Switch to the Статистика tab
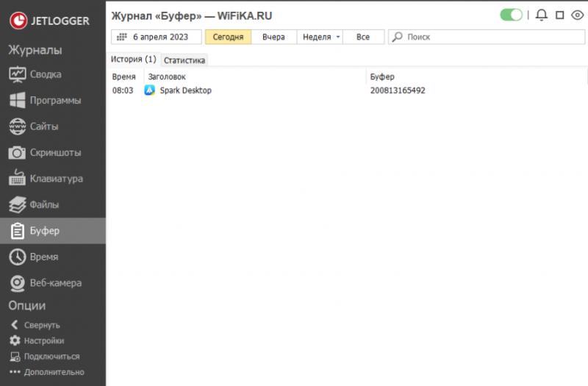Viewport: 588px width, 386px height. (184, 60)
